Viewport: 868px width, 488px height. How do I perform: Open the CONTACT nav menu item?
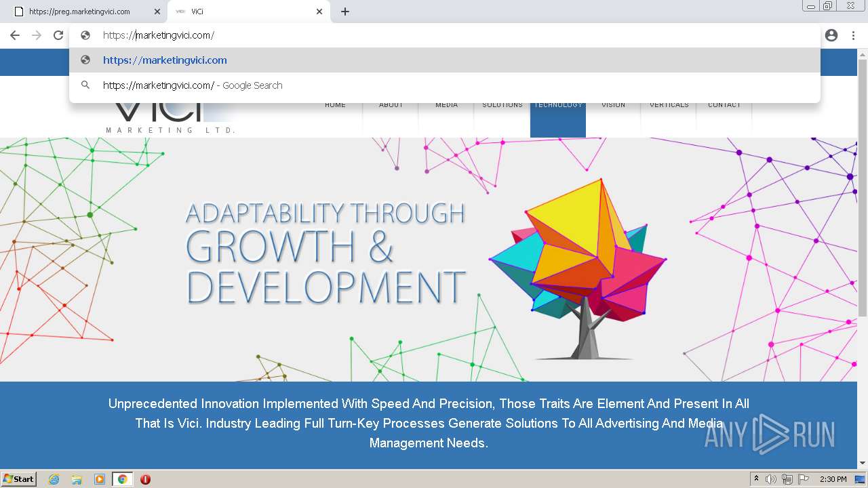[724, 105]
